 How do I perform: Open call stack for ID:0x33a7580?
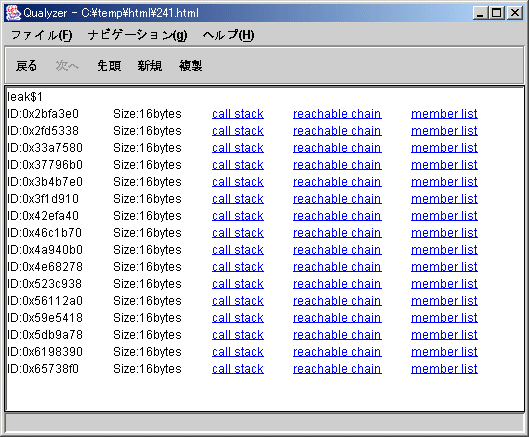point(238,148)
